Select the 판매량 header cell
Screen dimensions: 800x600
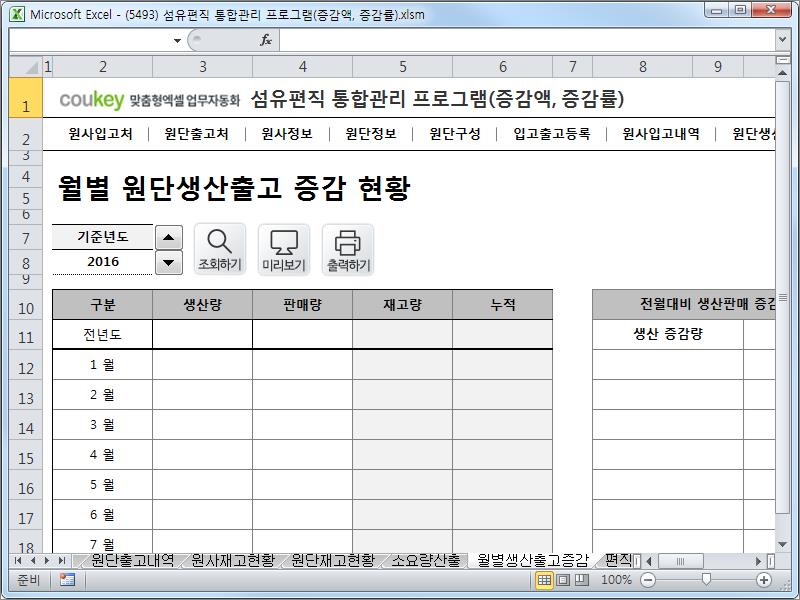coord(303,305)
